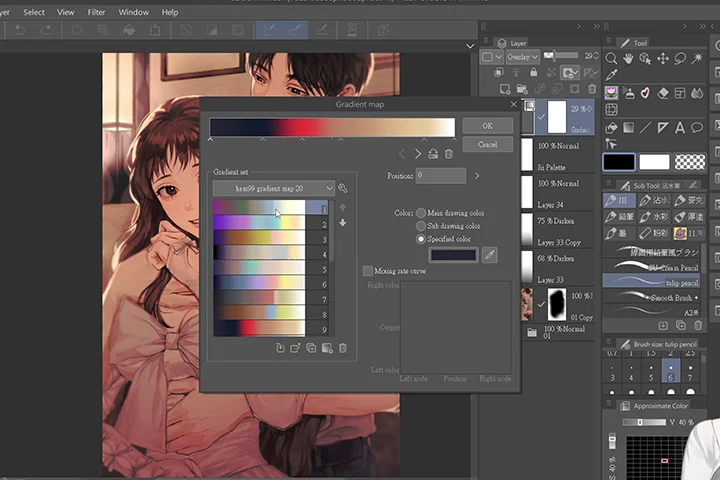Select the Main drawing color radio
This screenshot has width=720, height=480.
click(421, 213)
